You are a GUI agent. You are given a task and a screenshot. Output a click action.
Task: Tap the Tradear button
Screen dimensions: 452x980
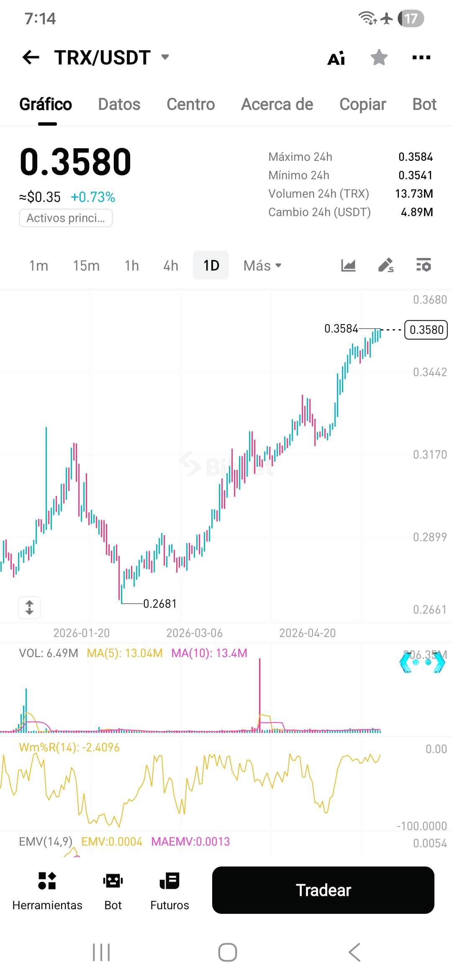click(323, 890)
